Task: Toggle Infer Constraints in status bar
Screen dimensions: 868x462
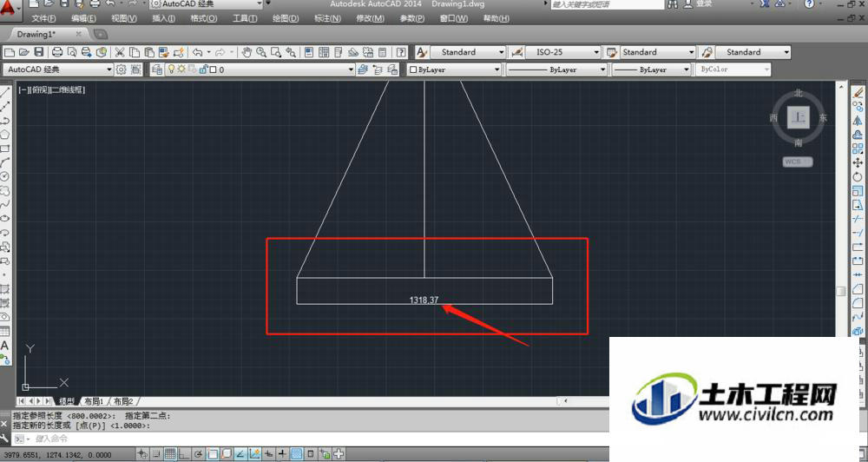Action: [x=142, y=454]
